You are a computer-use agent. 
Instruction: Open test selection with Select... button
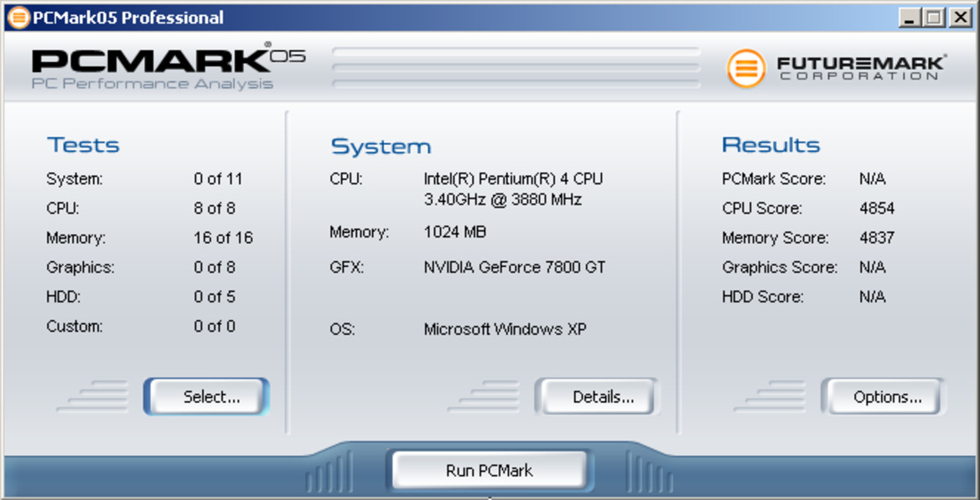click(x=206, y=396)
